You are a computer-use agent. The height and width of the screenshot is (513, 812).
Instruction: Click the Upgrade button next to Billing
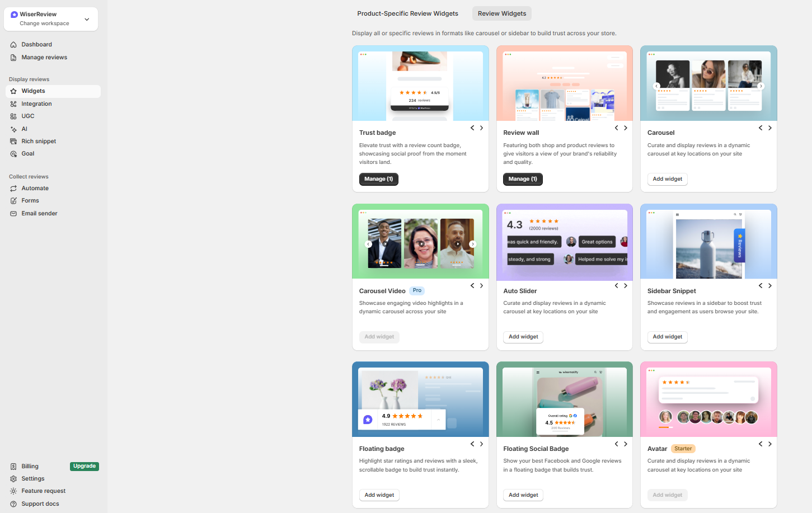[x=84, y=465]
